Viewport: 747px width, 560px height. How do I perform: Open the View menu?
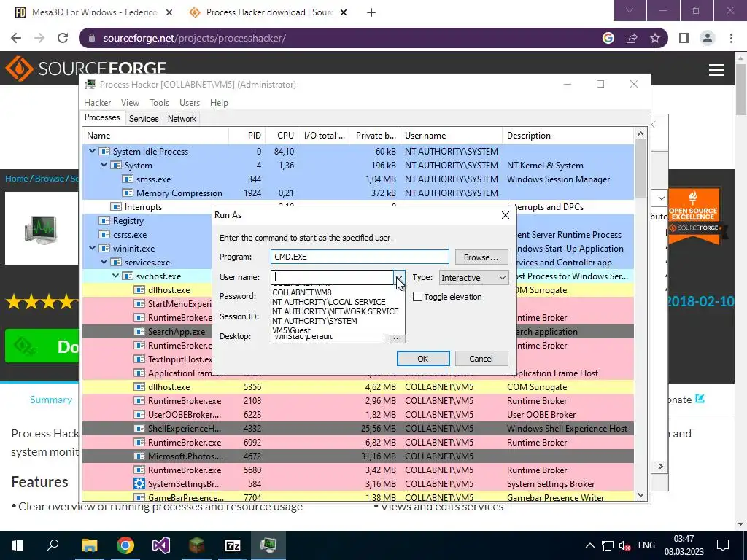[130, 102]
